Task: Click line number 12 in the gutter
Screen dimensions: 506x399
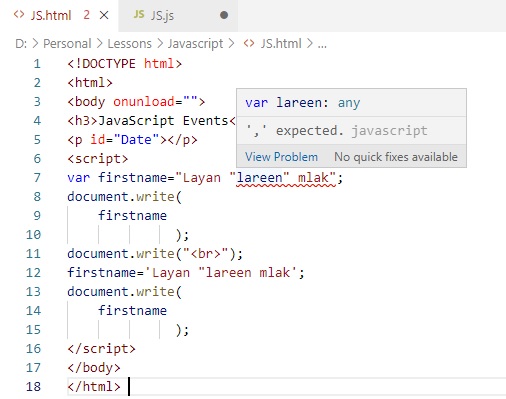Action: 33,273
